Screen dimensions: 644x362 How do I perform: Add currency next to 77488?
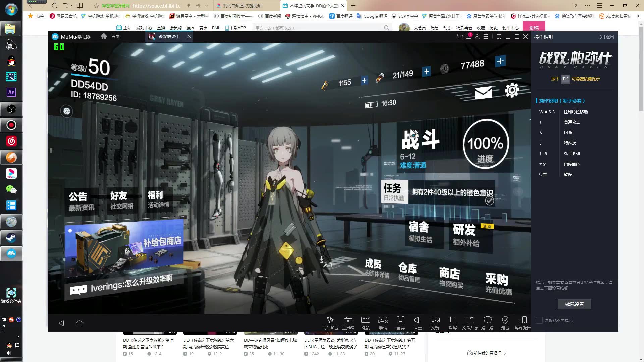(x=500, y=61)
